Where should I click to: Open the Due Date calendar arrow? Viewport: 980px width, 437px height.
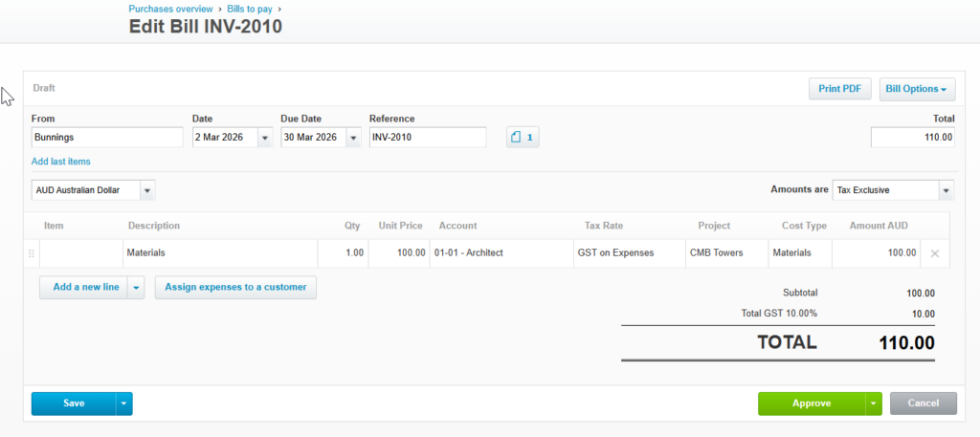(353, 138)
